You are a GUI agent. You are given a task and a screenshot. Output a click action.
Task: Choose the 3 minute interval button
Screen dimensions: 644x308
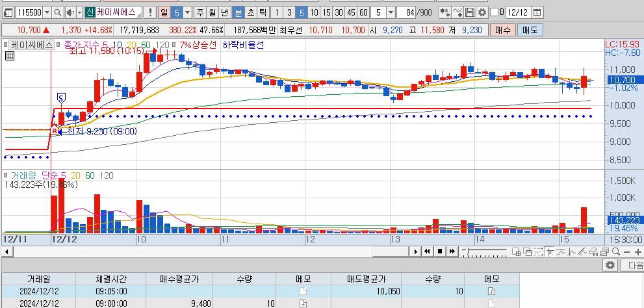pyautogui.click(x=289, y=12)
